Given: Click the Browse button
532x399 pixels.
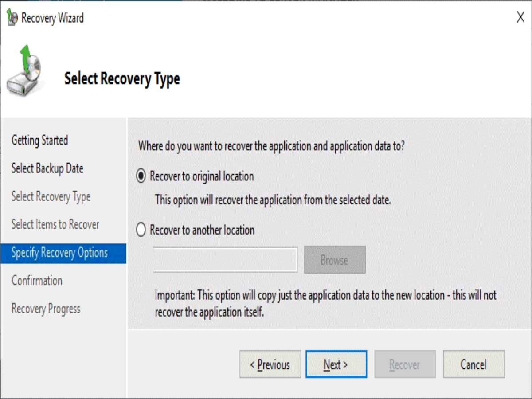Looking at the screenshot, I should (x=334, y=260).
